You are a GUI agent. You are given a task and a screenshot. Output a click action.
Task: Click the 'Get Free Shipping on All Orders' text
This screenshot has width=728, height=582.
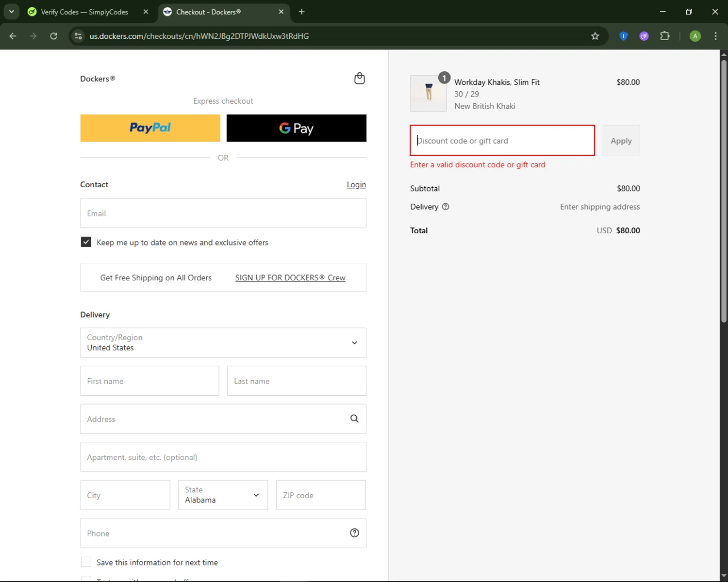tap(156, 278)
